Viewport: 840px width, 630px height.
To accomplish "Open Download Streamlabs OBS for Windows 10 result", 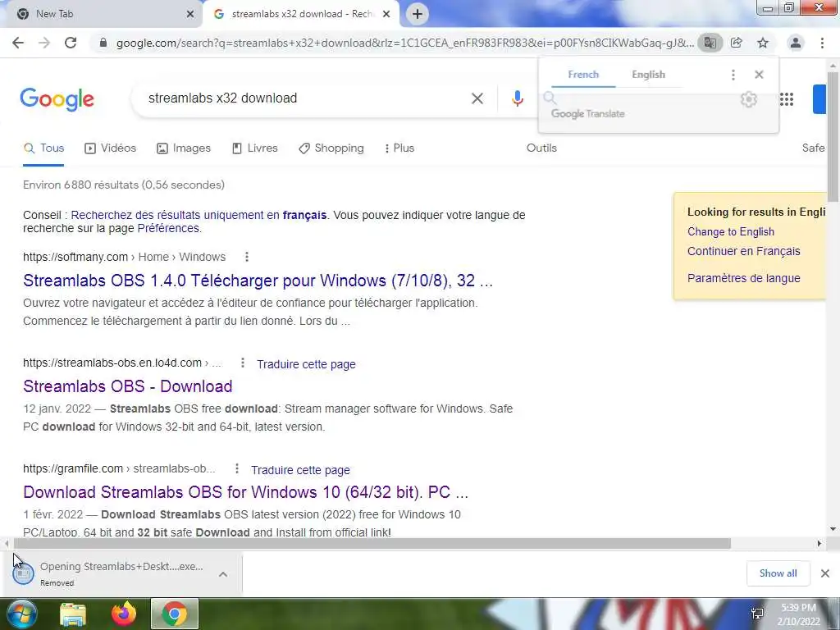I will (245, 492).
